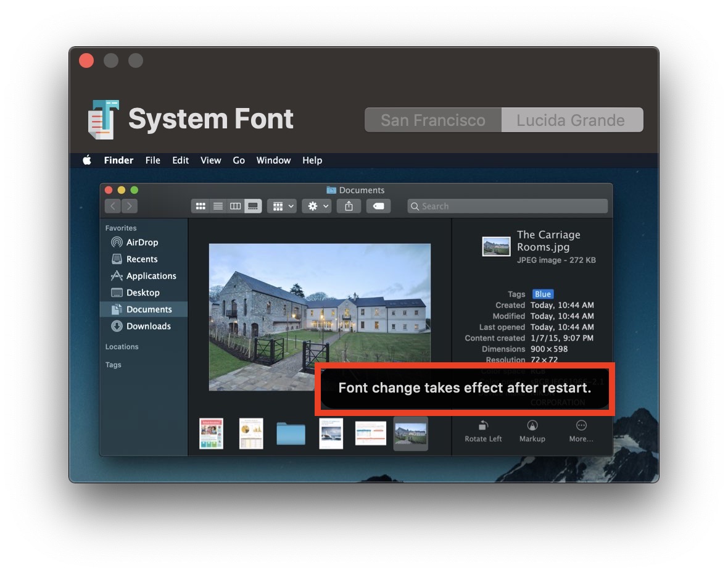This screenshot has height=574, width=728.
Task: Switch Finder to column view
Action: pos(236,206)
